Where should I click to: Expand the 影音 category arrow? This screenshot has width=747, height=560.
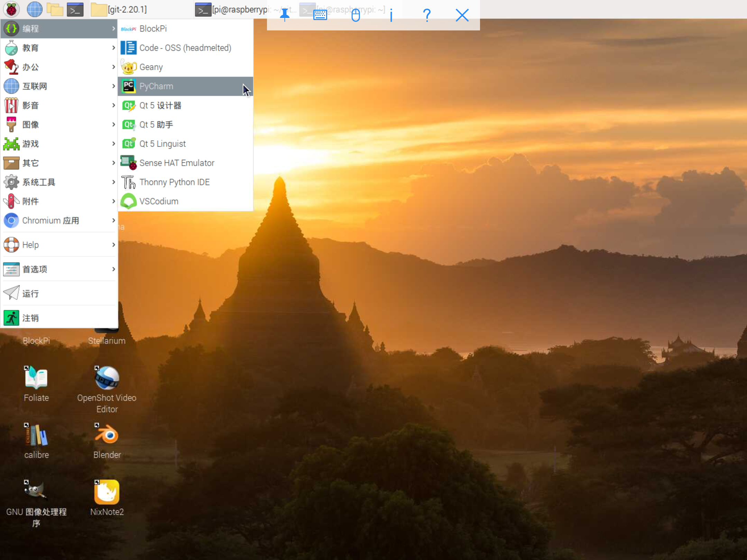click(x=113, y=105)
